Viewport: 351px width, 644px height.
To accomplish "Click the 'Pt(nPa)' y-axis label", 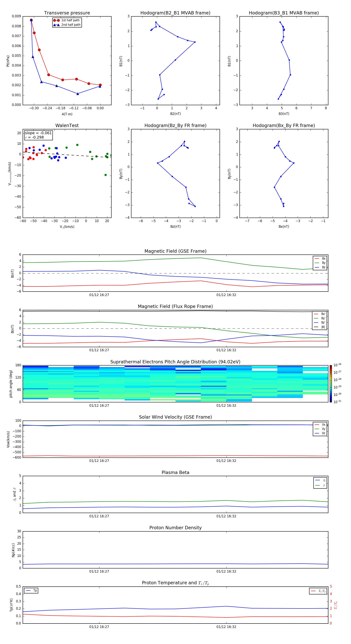I will click(8, 61).
